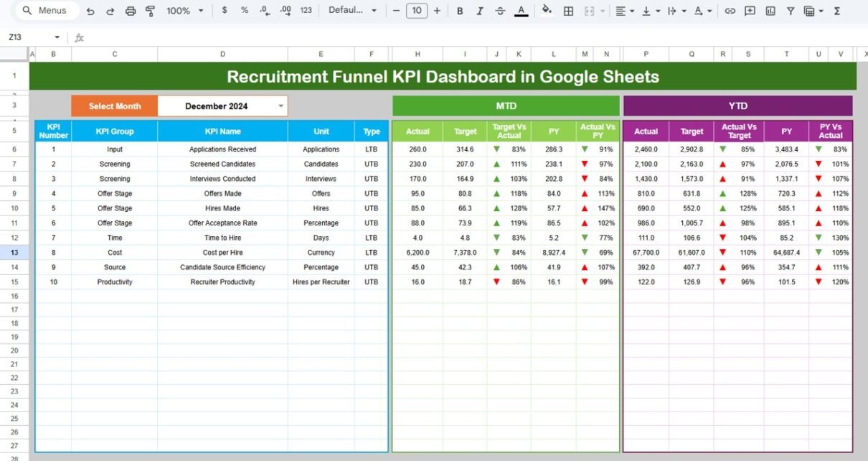Image resolution: width=868 pixels, height=461 pixels.
Task: Click the font size input field
Action: [416, 11]
